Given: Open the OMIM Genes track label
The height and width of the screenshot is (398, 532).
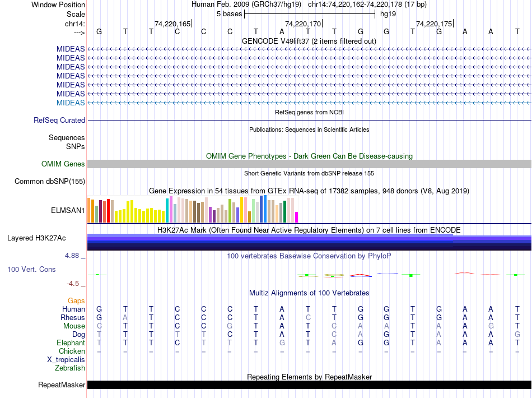Looking at the screenshot, I should [63, 164].
